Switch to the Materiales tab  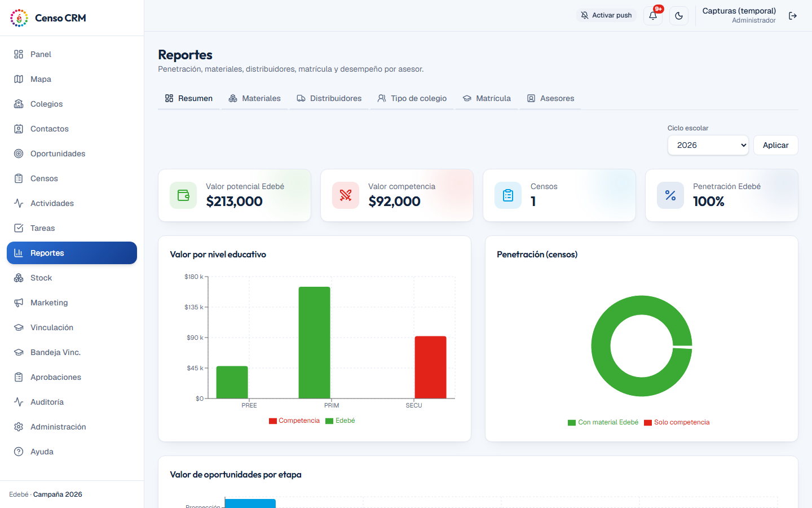click(x=255, y=98)
